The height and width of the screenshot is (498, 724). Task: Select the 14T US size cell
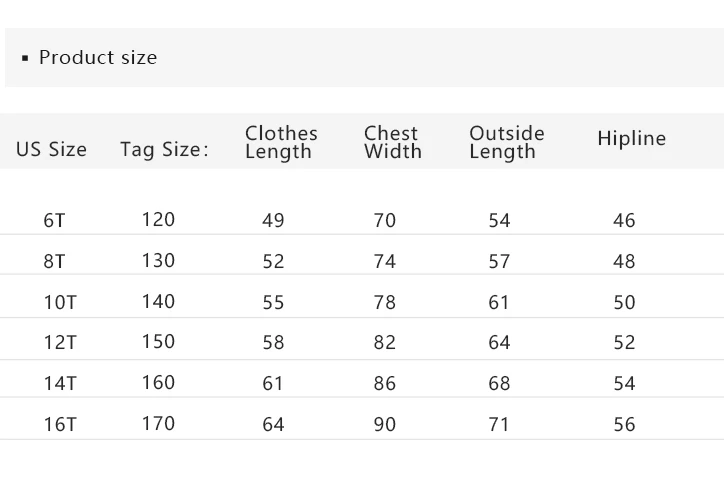point(59,384)
